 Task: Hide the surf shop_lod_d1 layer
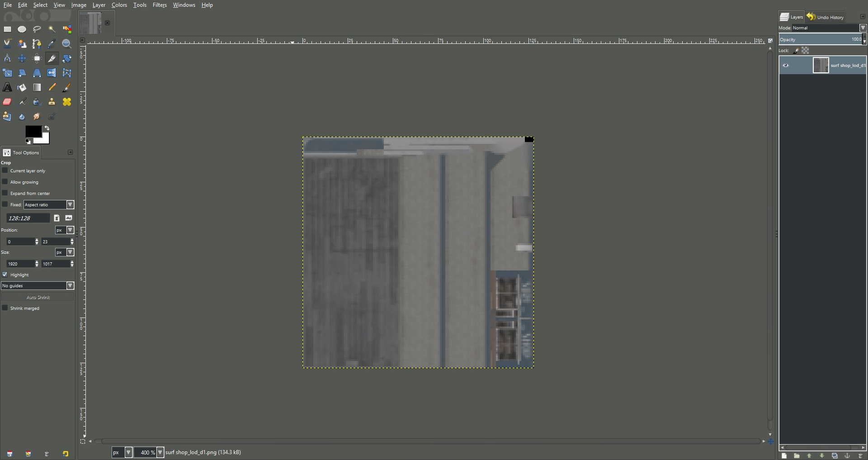(786, 65)
